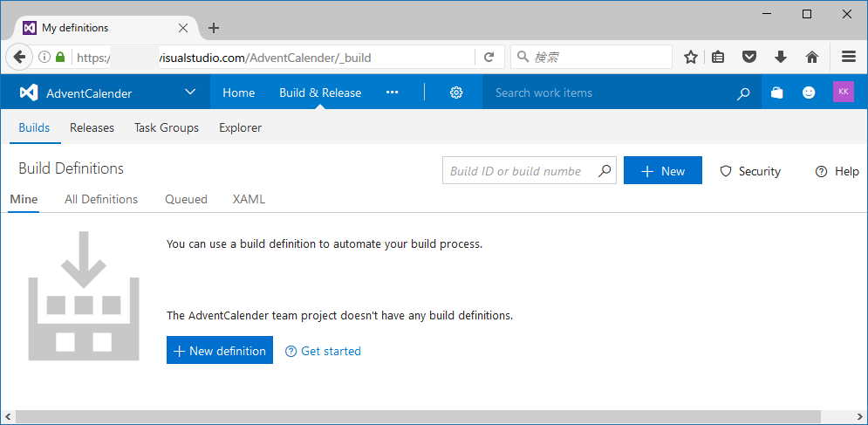Click the green padlock security icon
868x425 pixels.
(x=60, y=57)
